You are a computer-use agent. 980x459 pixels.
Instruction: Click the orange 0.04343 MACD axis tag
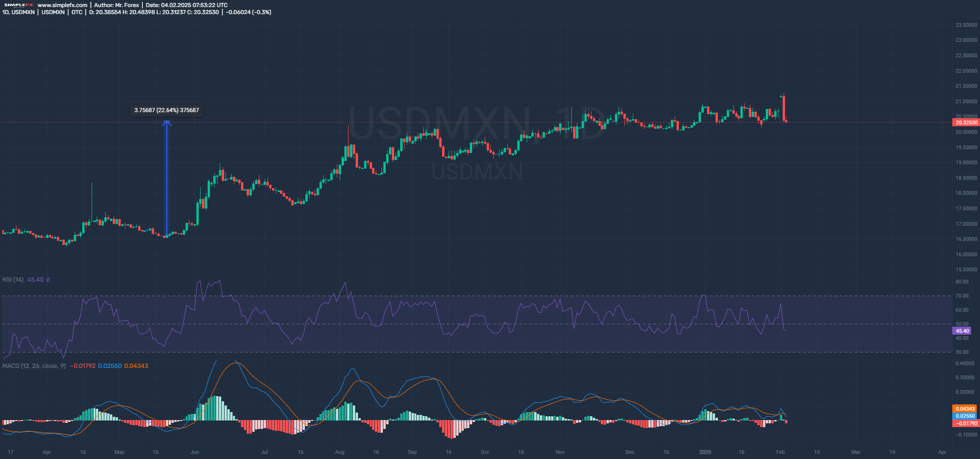(x=965, y=409)
